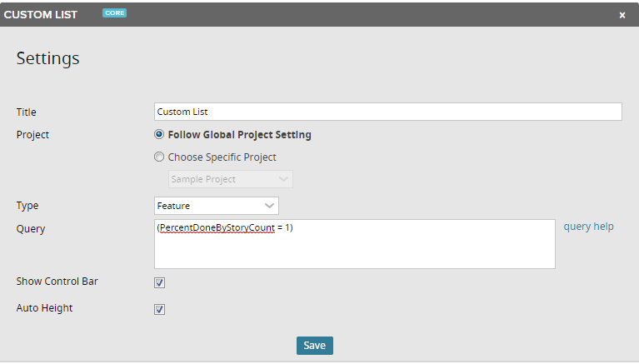
Task: Click the Settings heading
Action: point(47,58)
